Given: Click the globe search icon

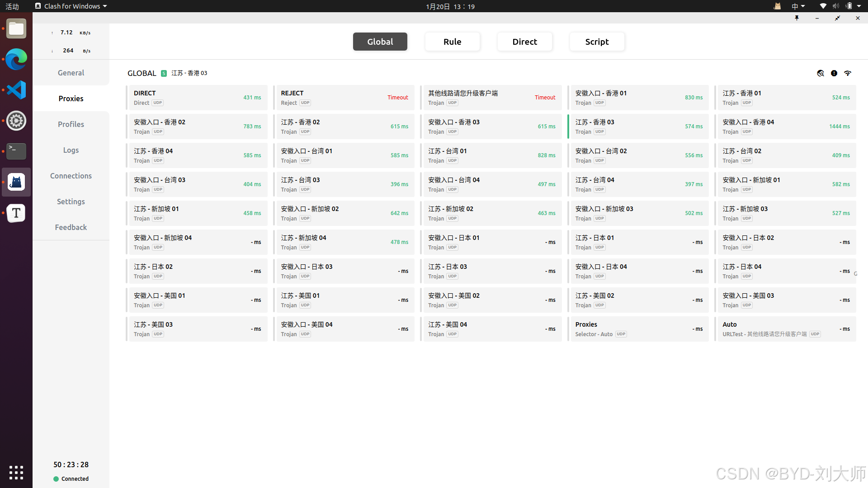Looking at the screenshot, I should click(x=821, y=73).
